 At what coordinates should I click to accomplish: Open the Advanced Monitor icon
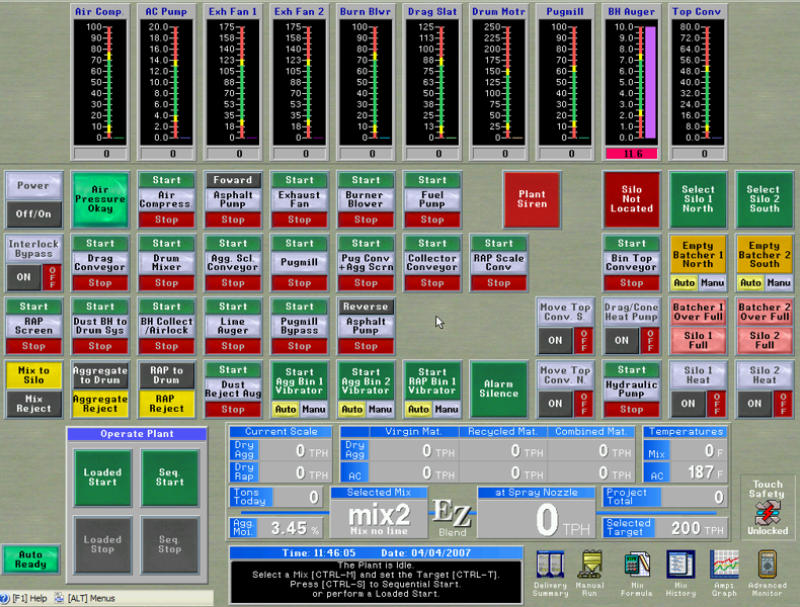click(767, 570)
